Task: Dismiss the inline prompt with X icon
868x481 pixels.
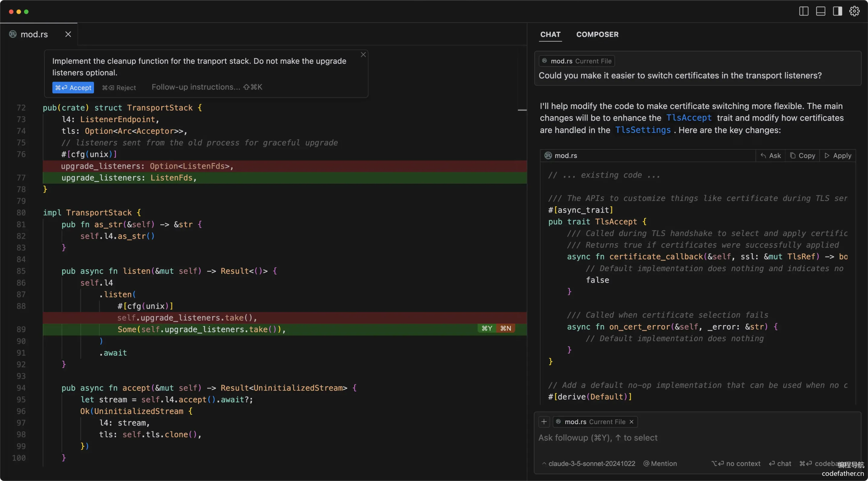Action: (363, 55)
